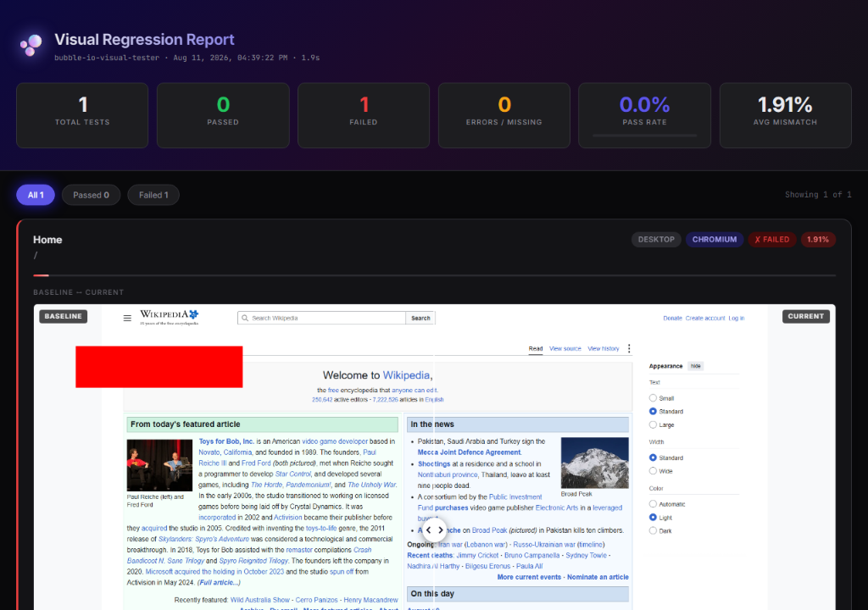868x610 pixels.
Task: Click the Avg Mismatch stat card
Action: [x=785, y=115]
